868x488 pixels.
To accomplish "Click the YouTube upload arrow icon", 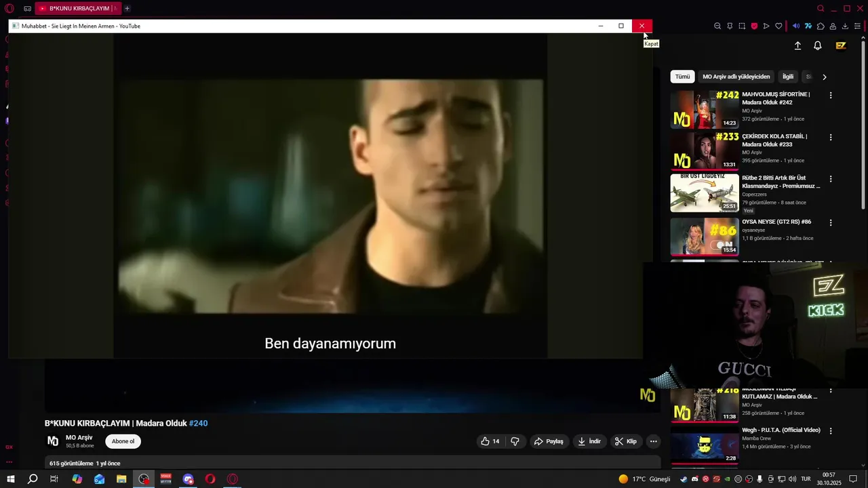I will pos(797,45).
